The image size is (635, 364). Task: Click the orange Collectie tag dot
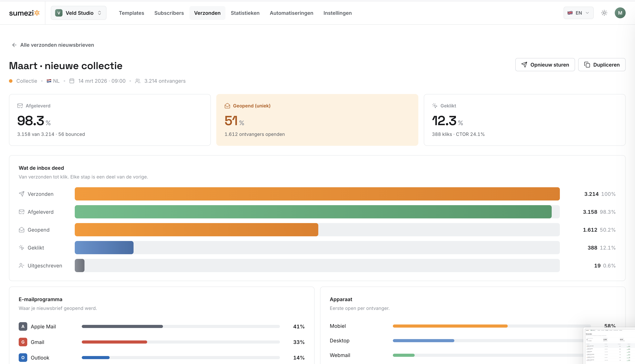point(11,81)
